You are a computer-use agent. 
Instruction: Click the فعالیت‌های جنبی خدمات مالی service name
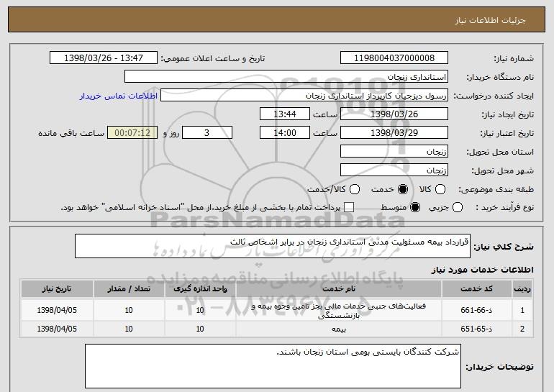click(x=338, y=311)
